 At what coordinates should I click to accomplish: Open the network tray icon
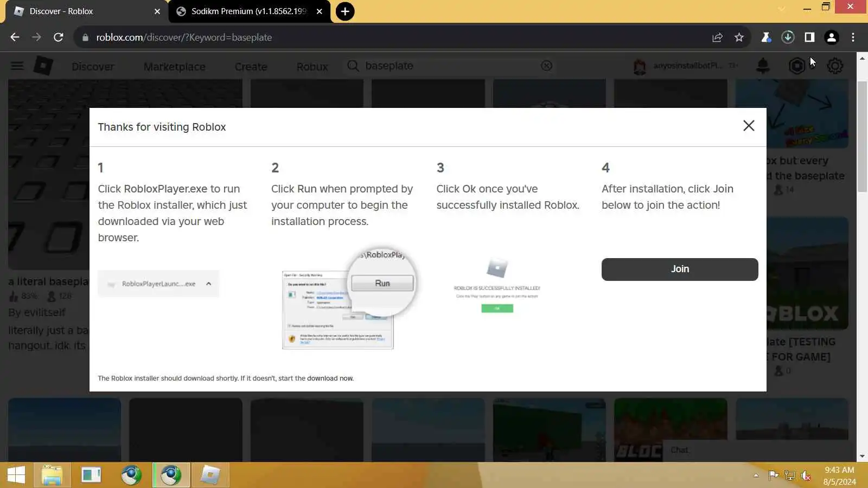coord(790,476)
